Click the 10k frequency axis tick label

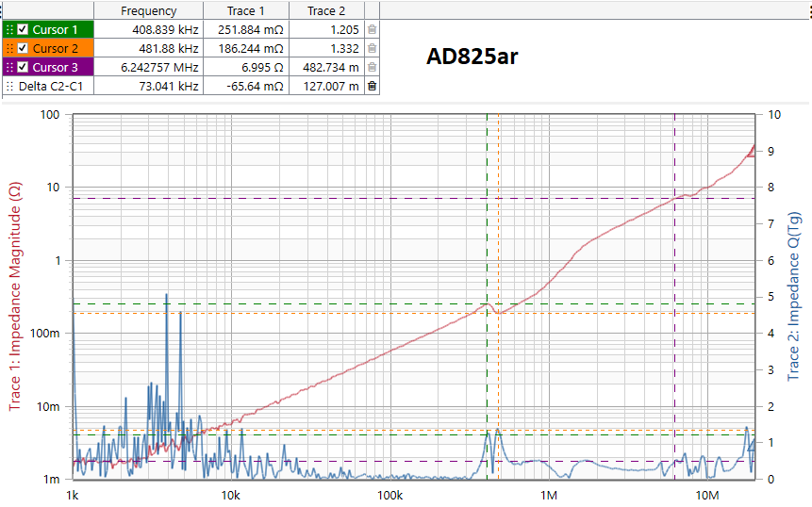230,495
